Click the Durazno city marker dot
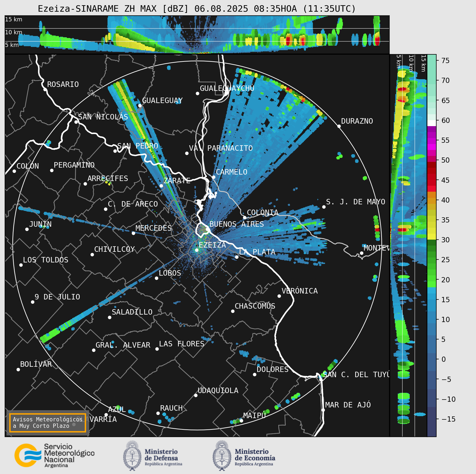The height and width of the screenshot is (474, 476). tap(339, 126)
